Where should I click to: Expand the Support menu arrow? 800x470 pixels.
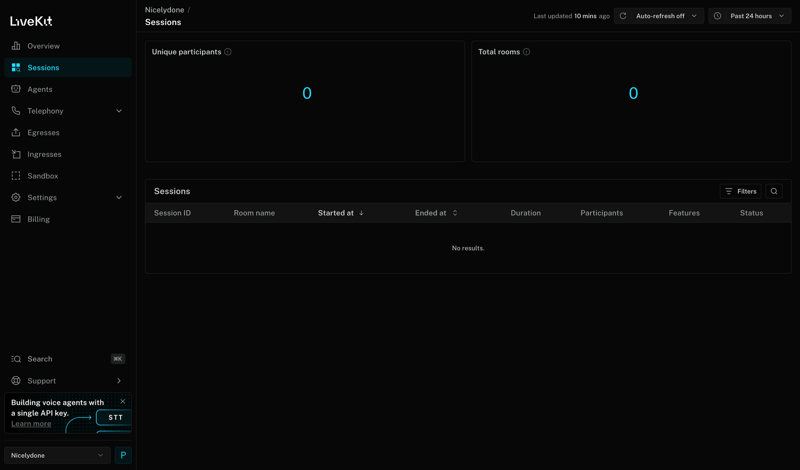click(x=119, y=381)
